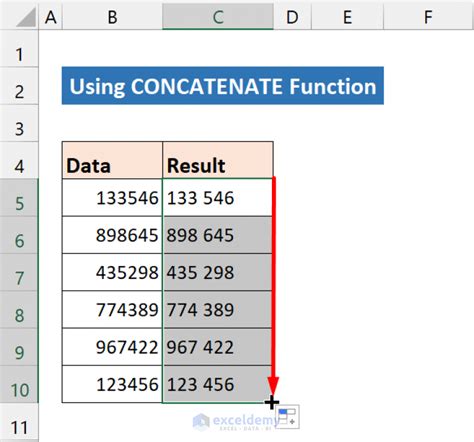Select row 8 header

[x=19, y=310]
